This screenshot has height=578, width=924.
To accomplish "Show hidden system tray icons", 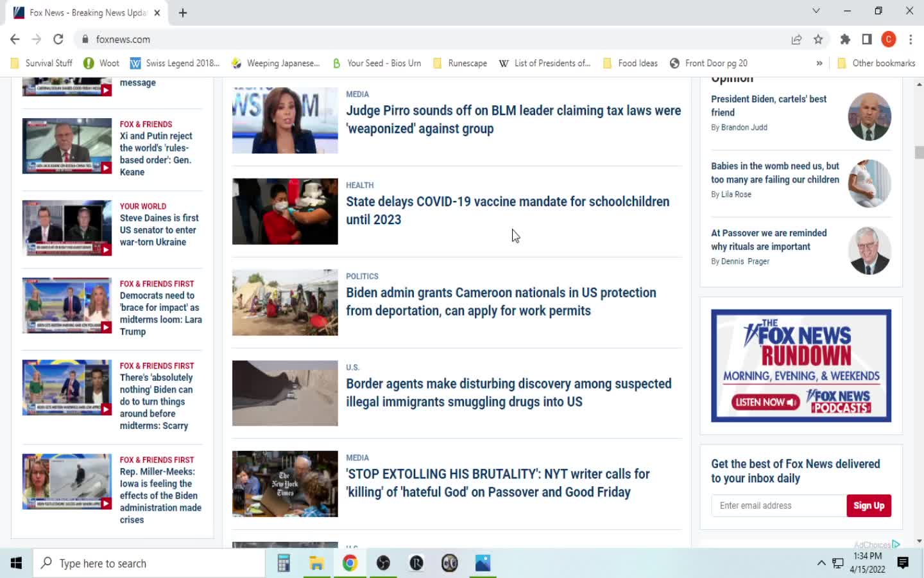I will pos(821,563).
